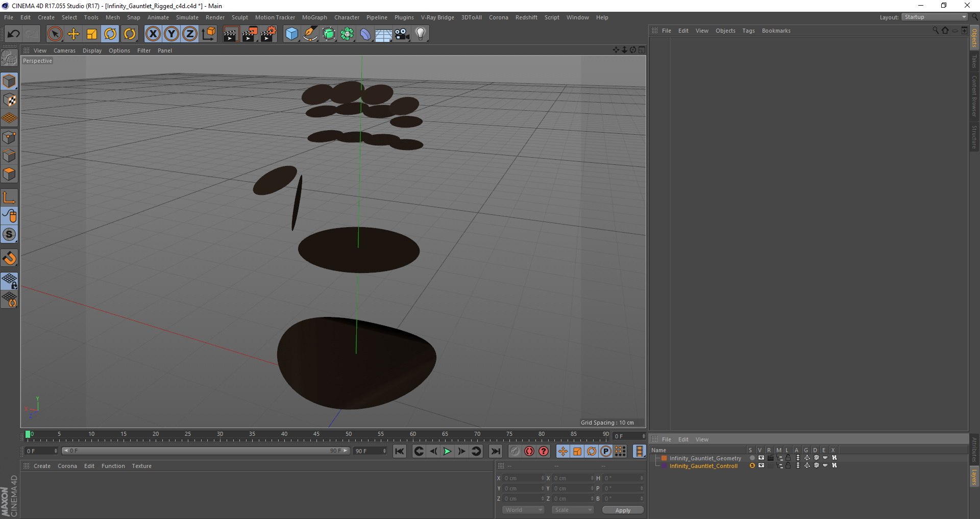Add a Cube primitive object

[x=291, y=34]
